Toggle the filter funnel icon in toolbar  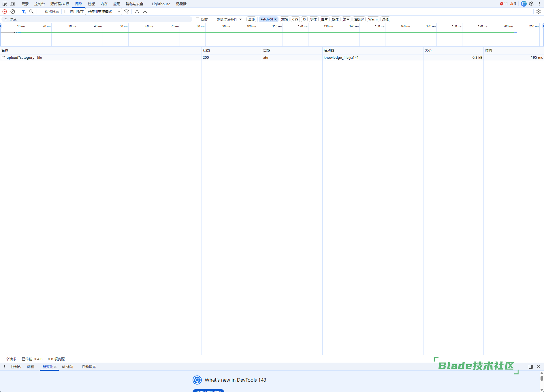tap(24, 12)
